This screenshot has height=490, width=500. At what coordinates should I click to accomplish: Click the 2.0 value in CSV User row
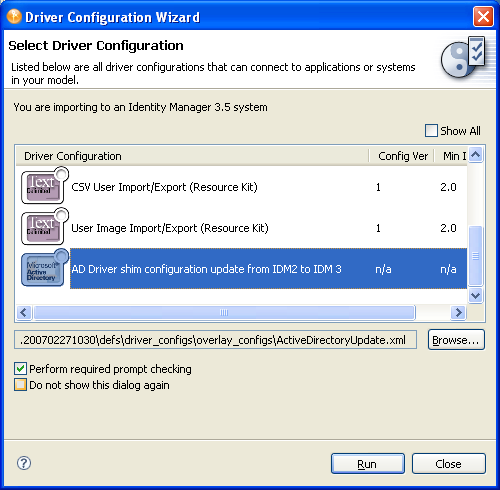448,187
